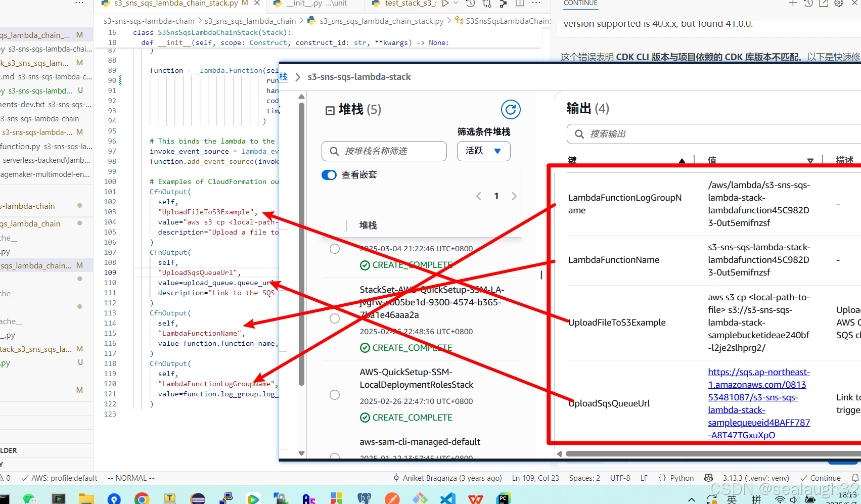The image size is (861, 504).
Task: Select radio button for 2025-03-04 21:22:46 stack
Action: (335, 249)
